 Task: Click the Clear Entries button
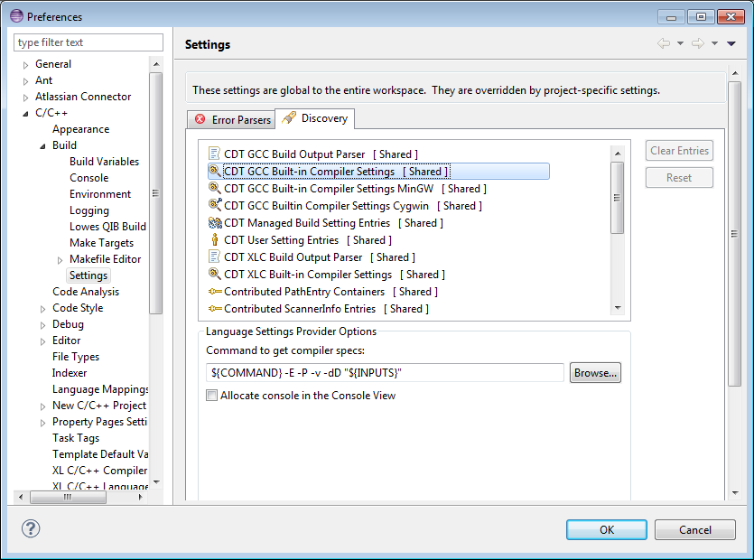[x=679, y=151]
